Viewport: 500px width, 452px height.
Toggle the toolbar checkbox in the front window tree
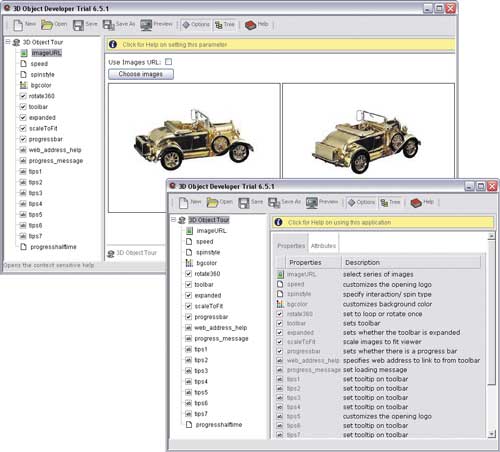pyautogui.click(x=188, y=284)
